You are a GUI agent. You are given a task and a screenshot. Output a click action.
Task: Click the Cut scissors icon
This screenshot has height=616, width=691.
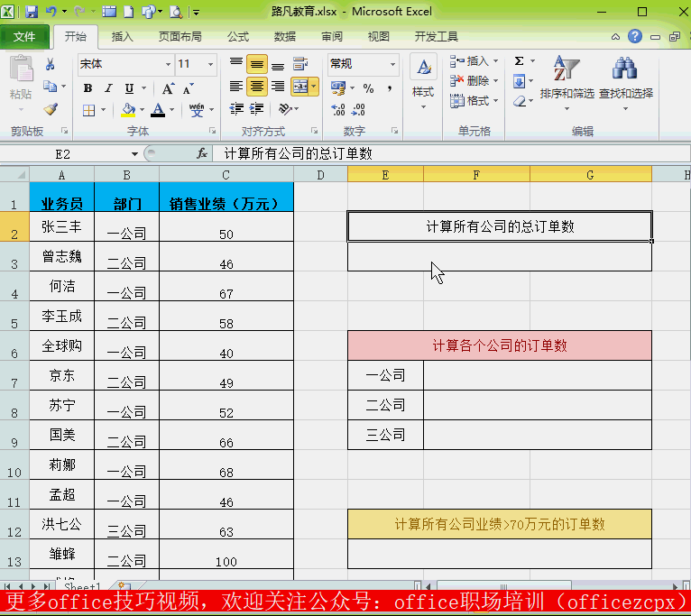(51, 64)
